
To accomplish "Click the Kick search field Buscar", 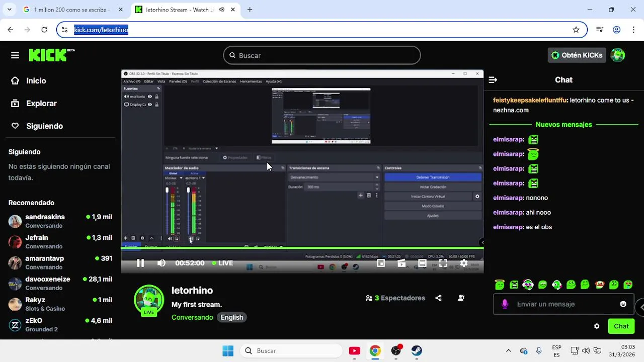I will 322,55.
